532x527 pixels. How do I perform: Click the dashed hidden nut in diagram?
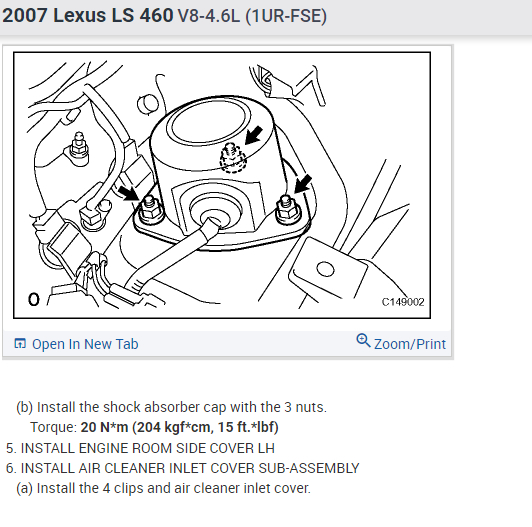point(232,158)
